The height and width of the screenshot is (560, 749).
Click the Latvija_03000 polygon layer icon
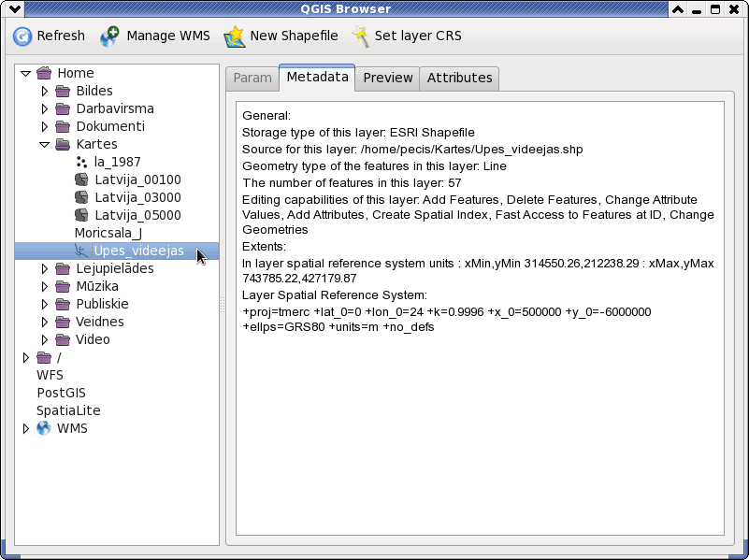[x=81, y=197]
